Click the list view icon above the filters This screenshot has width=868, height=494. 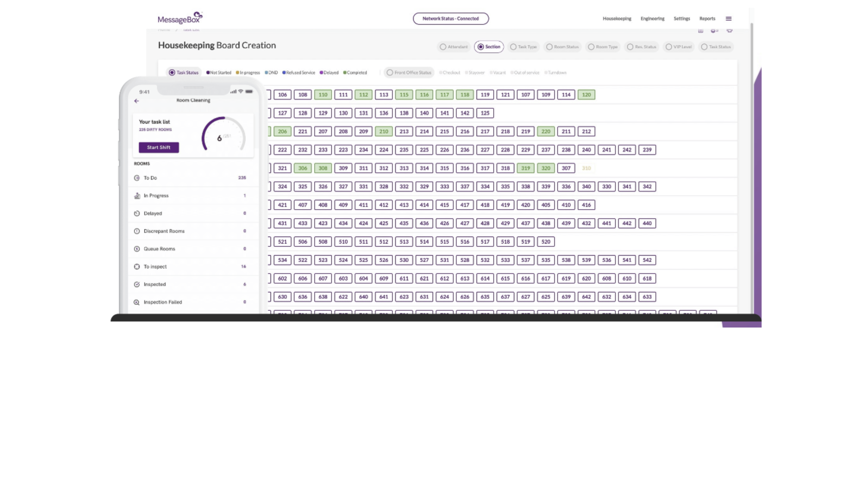[x=700, y=30]
